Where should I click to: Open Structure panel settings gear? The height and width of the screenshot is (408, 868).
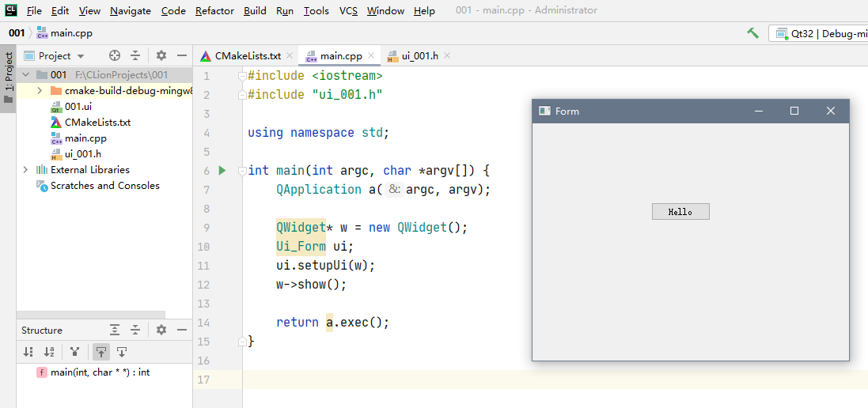coord(161,330)
